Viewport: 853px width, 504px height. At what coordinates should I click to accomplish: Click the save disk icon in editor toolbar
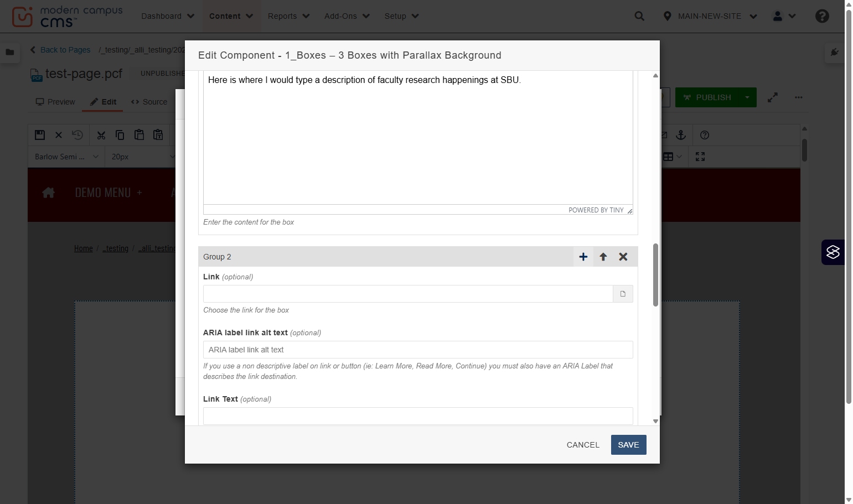tap(40, 135)
